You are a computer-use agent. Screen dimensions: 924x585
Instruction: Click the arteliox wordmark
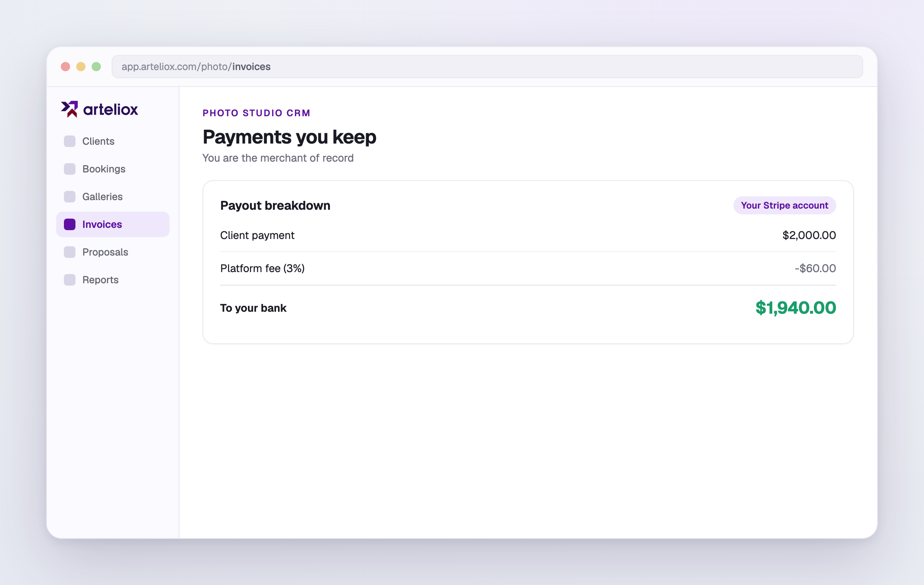coord(110,110)
